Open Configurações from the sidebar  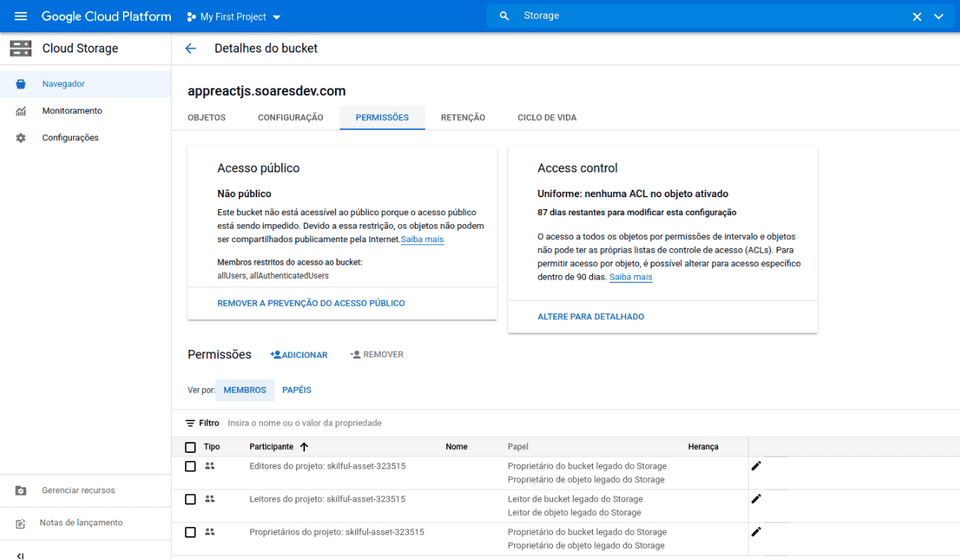point(70,138)
